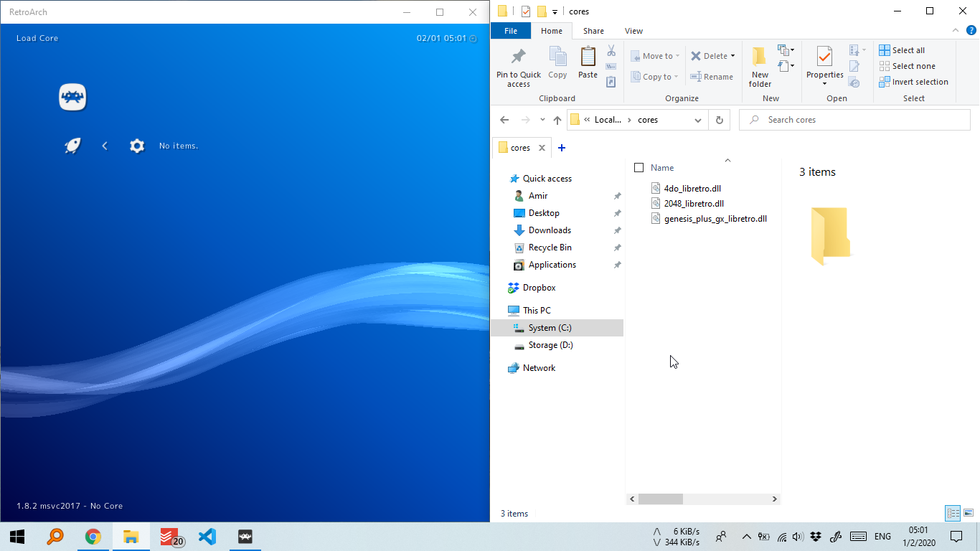Select the rocket Quick Menu icon in RetroArch
980x551 pixels.
coord(72,146)
